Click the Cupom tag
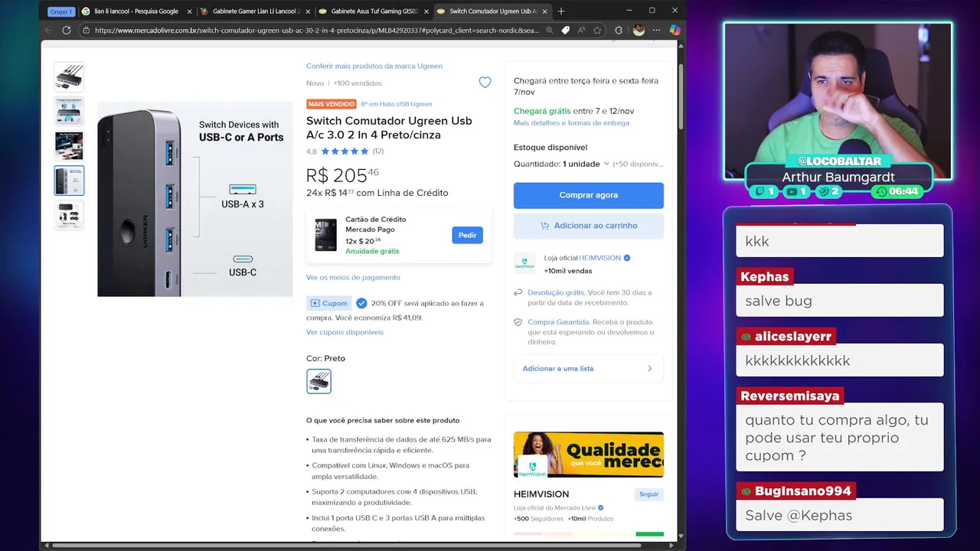Viewport: 980px width, 551px height. tap(329, 303)
